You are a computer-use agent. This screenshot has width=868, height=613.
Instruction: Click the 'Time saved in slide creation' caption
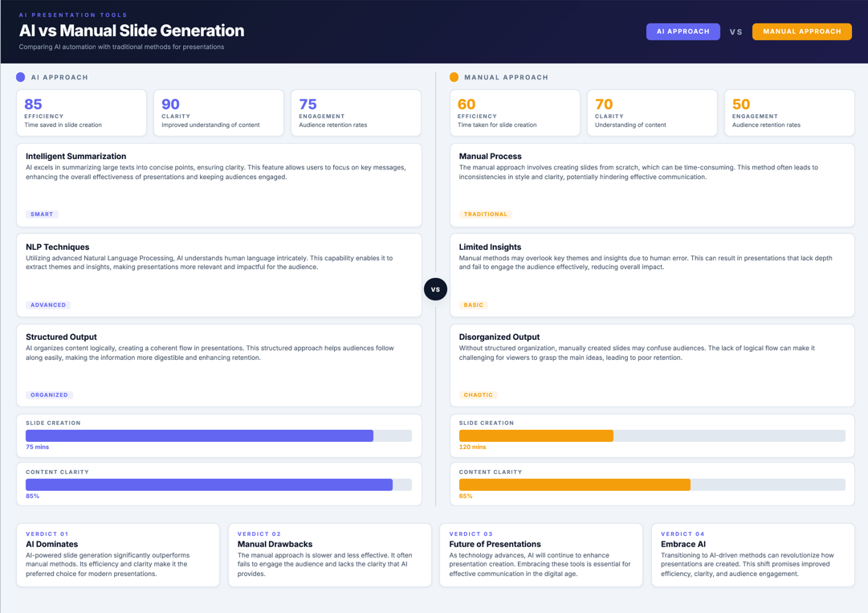coord(63,125)
